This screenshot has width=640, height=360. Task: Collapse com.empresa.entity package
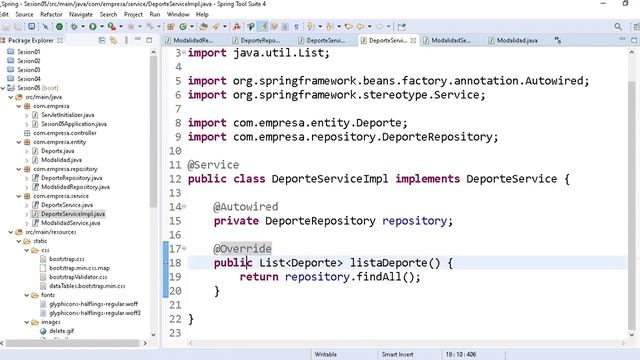pyautogui.click(x=19, y=142)
